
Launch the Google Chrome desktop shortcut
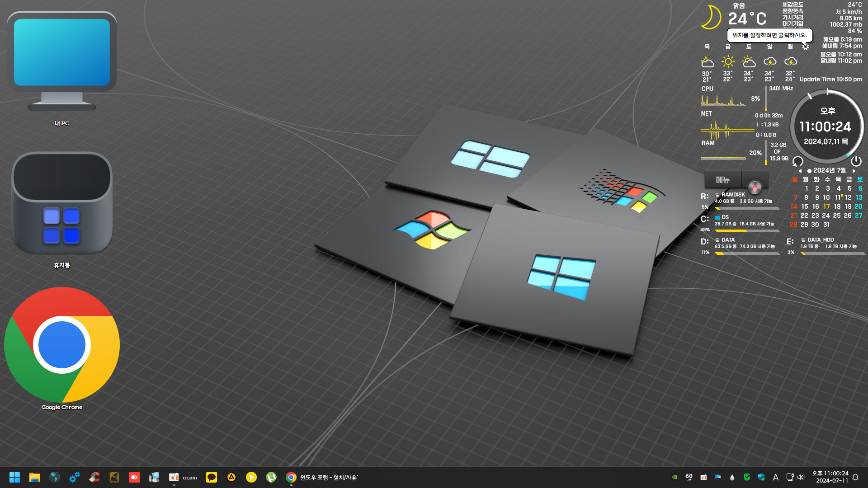62,348
